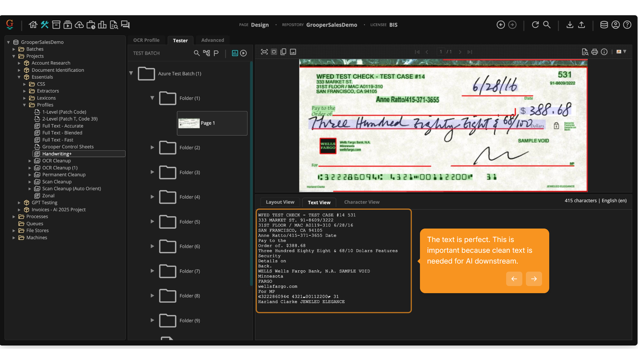Screen dimensions: 638x364
Task: Click the print icon in image viewer
Action: (594, 52)
